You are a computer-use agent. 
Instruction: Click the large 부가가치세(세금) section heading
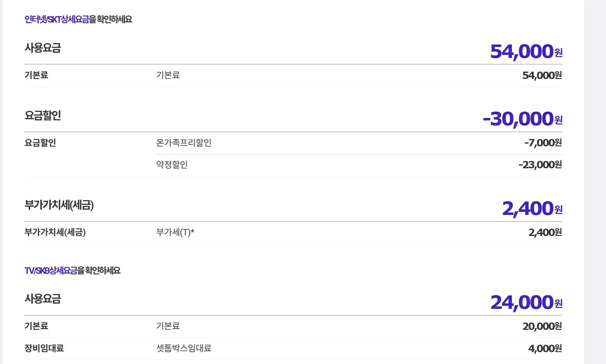point(59,205)
